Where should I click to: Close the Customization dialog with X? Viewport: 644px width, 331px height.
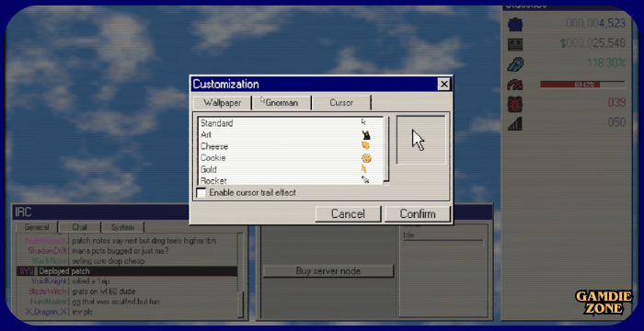pyautogui.click(x=443, y=85)
